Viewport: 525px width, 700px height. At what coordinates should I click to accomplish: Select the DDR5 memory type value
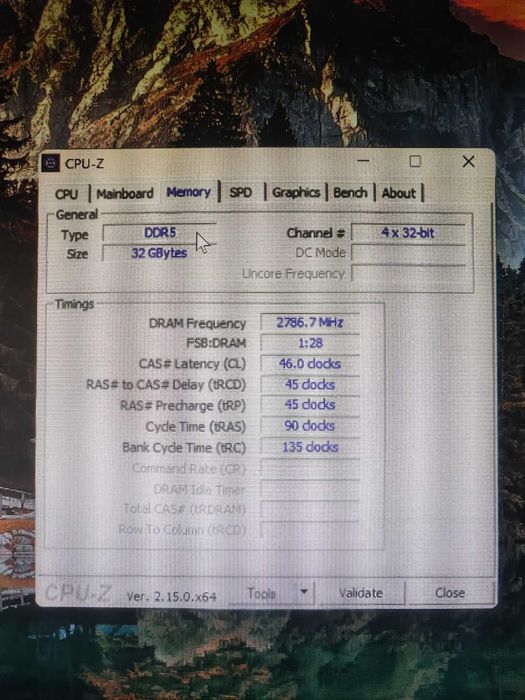pyautogui.click(x=160, y=233)
